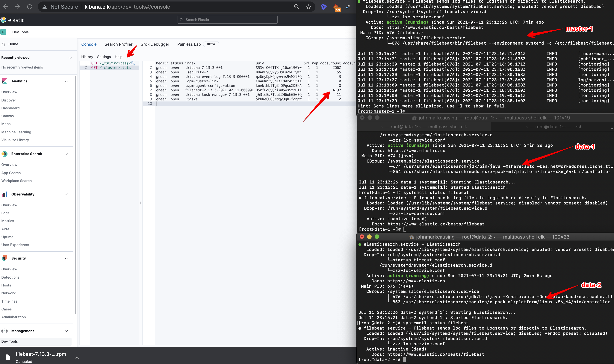Click the elastic logo
Image resolution: width=614 pixels, height=364 pixels.
coord(13,20)
